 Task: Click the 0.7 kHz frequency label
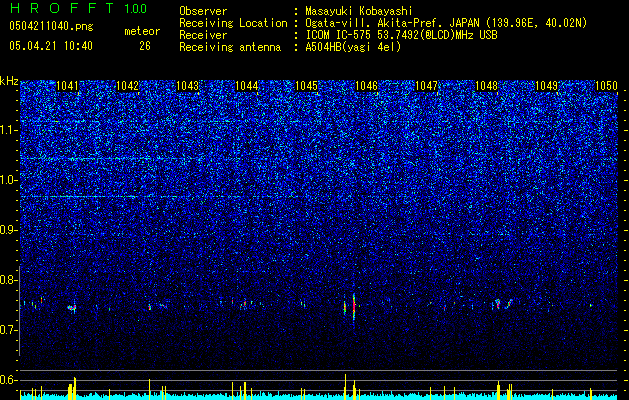pyautogui.click(x=9, y=330)
